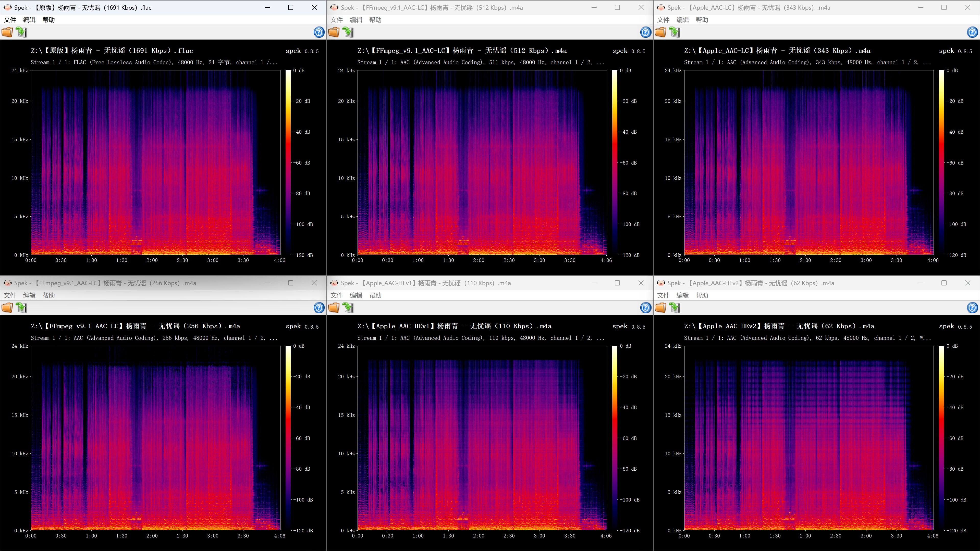
Task: Open 帮助 menu in Apple HEv2 62 Kbps window
Action: tap(702, 295)
